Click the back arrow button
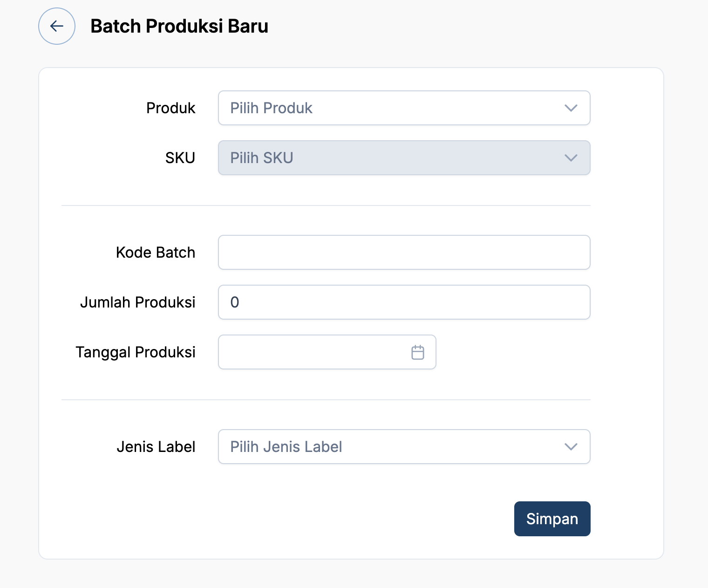This screenshot has height=588, width=708. click(57, 26)
